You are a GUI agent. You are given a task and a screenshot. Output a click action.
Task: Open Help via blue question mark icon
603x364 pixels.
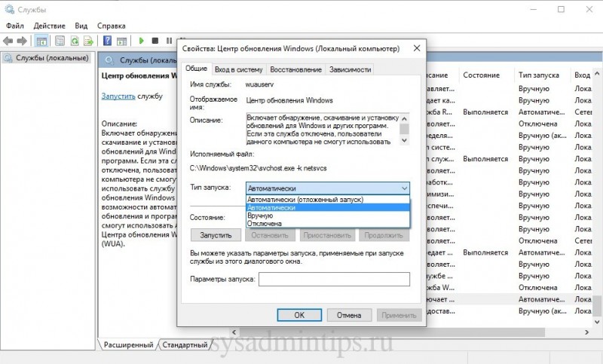pos(107,41)
